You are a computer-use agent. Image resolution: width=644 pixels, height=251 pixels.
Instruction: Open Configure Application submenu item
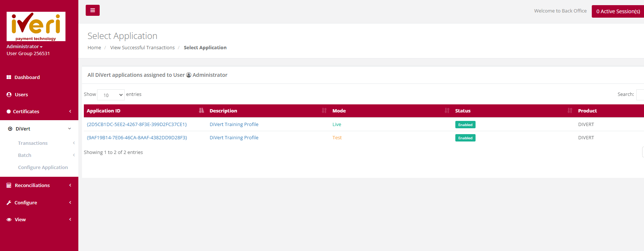pyautogui.click(x=43, y=167)
